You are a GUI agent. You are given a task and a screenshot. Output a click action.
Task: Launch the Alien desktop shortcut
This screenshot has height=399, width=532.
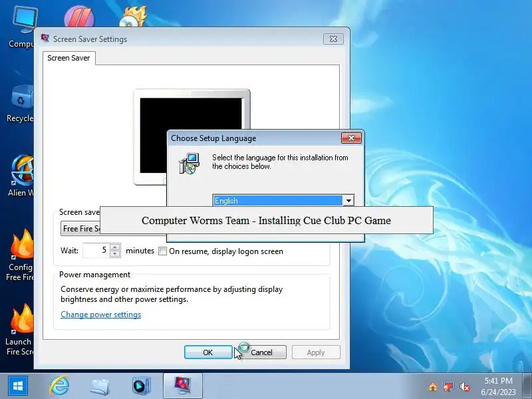tap(22, 176)
